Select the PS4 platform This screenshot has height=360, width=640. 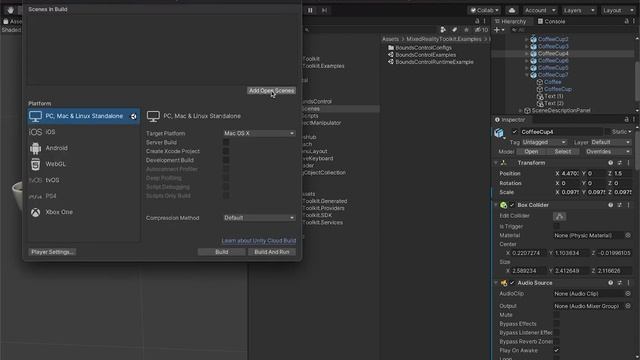tap(84, 196)
